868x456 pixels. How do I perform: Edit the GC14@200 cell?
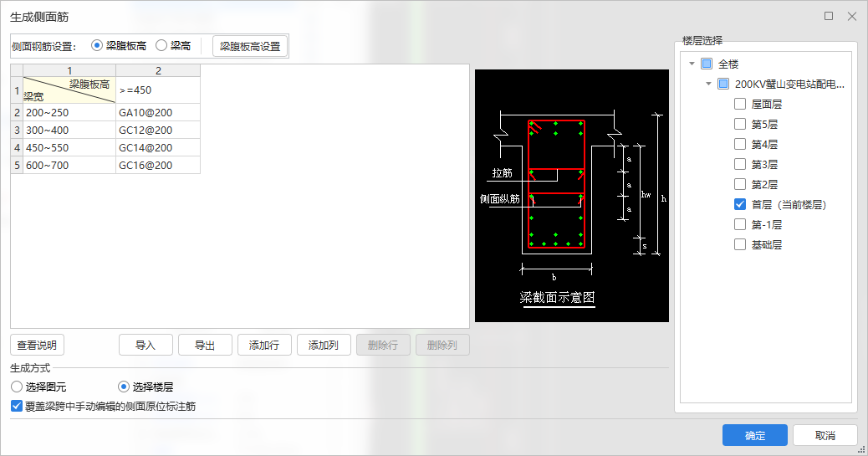click(158, 148)
